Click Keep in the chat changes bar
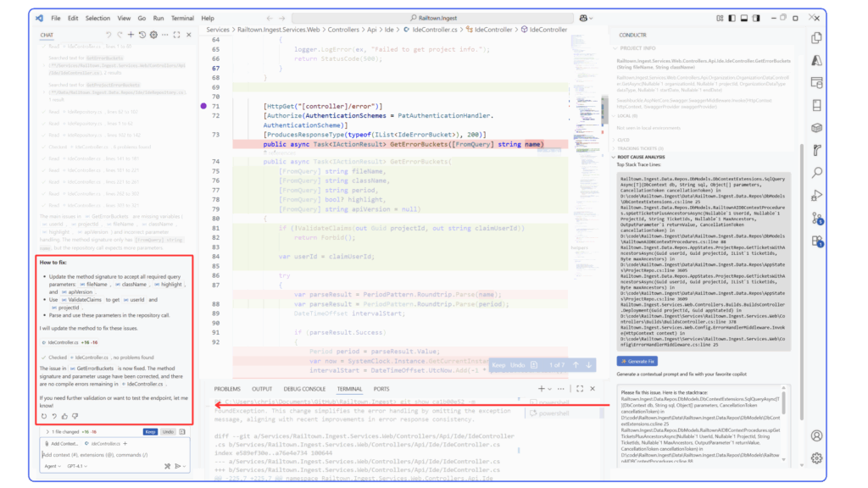Image resolution: width=868 pixels, height=488 pixels. tap(149, 431)
